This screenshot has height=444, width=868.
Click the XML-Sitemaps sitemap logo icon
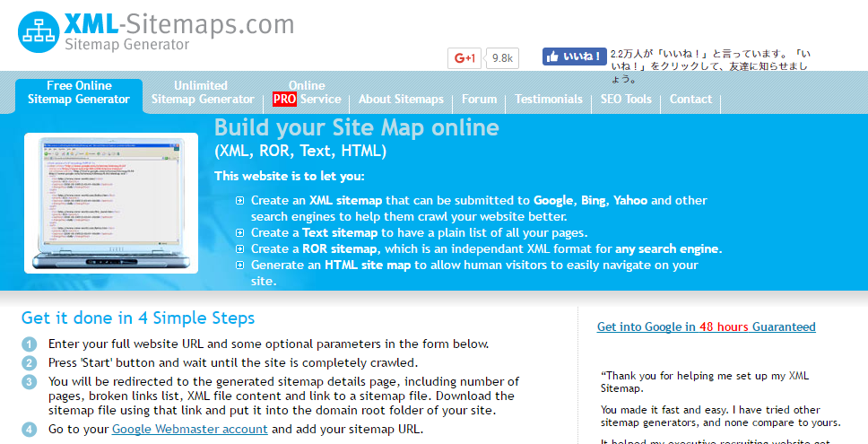pos(39,31)
